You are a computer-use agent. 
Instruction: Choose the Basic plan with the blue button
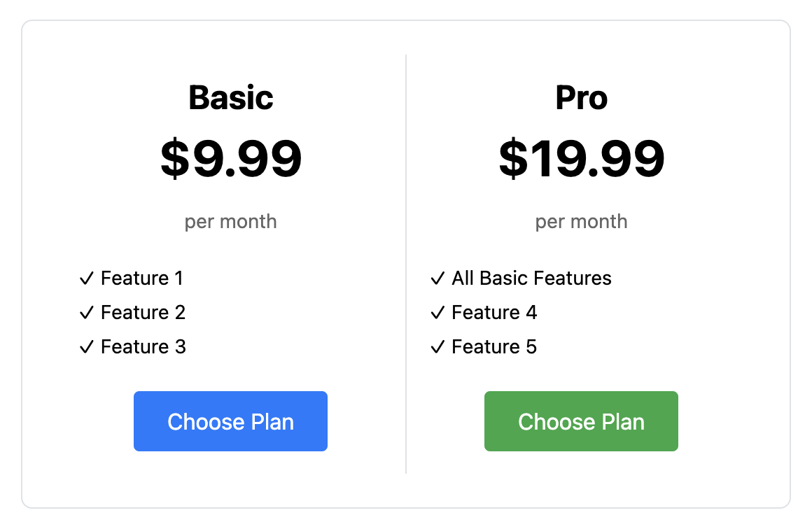230,421
